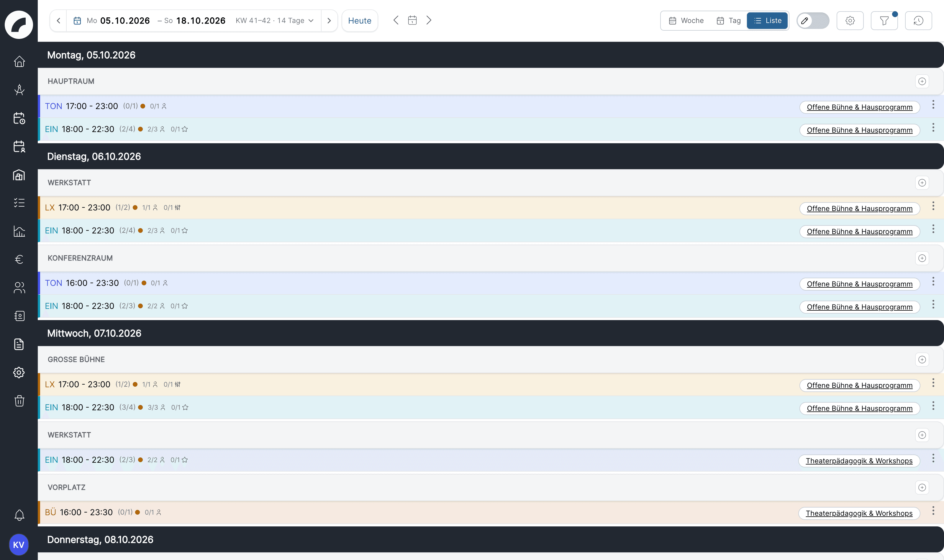
Task: Open the trash bin sidebar icon
Action: [x=19, y=401]
